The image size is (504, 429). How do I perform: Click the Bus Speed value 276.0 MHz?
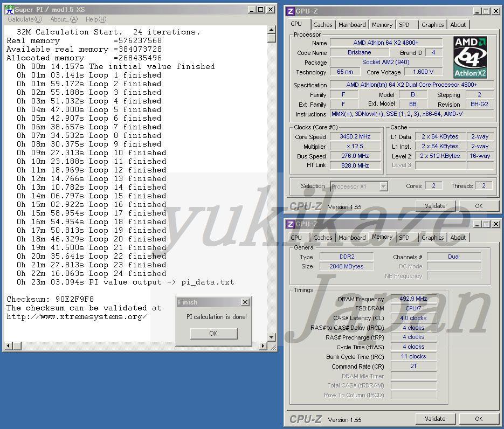355,156
